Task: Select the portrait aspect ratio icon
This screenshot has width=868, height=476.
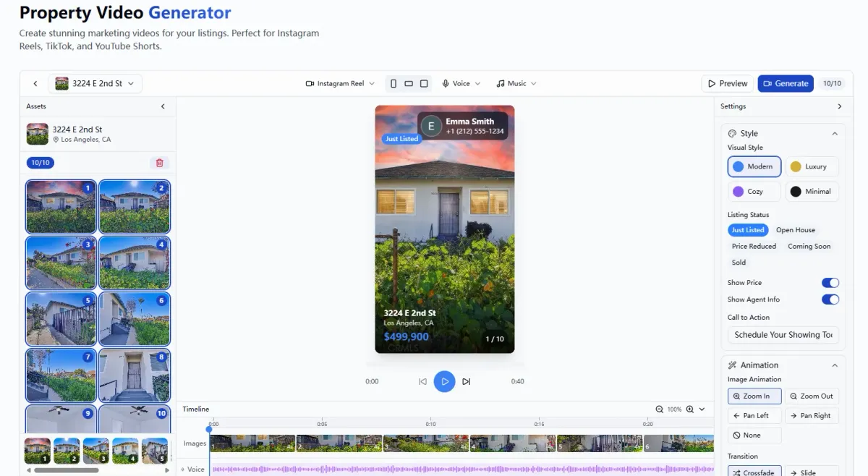Action: [393, 84]
